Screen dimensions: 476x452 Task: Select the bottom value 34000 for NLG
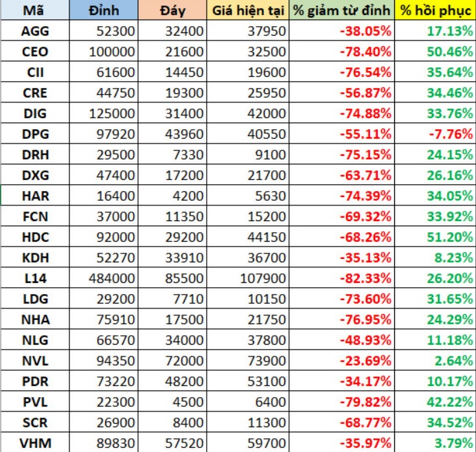pos(172,340)
